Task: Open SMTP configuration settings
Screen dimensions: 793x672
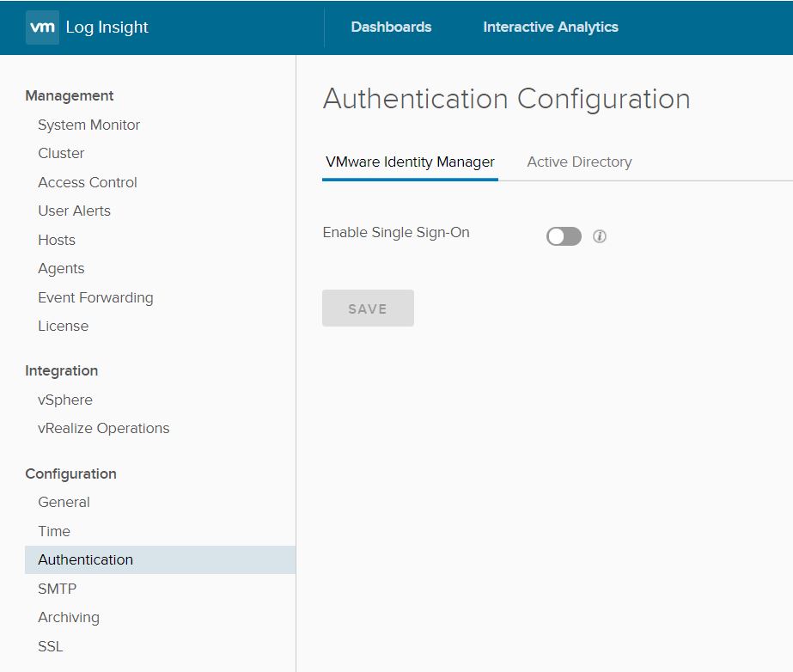Action: (57, 589)
